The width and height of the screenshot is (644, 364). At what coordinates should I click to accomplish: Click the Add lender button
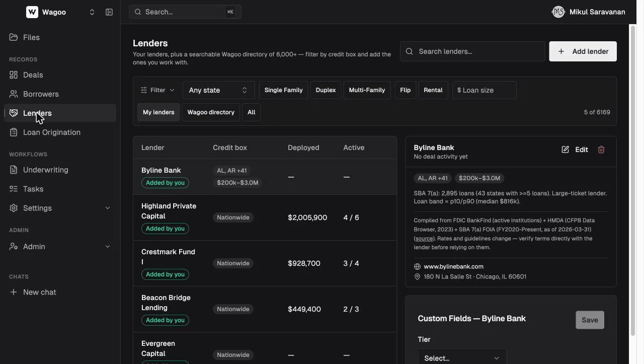click(x=583, y=51)
